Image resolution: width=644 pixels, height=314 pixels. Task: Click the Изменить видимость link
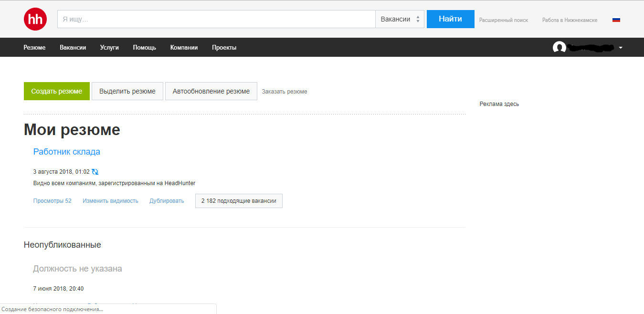[x=110, y=201]
